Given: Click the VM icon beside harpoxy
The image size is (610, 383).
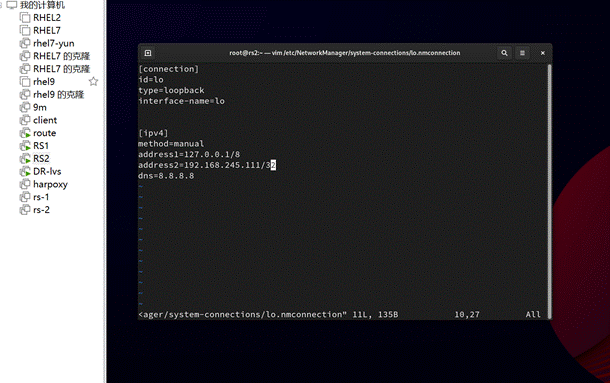Looking at the screenshot, I should pyautogui.click(x=25, y=184).
